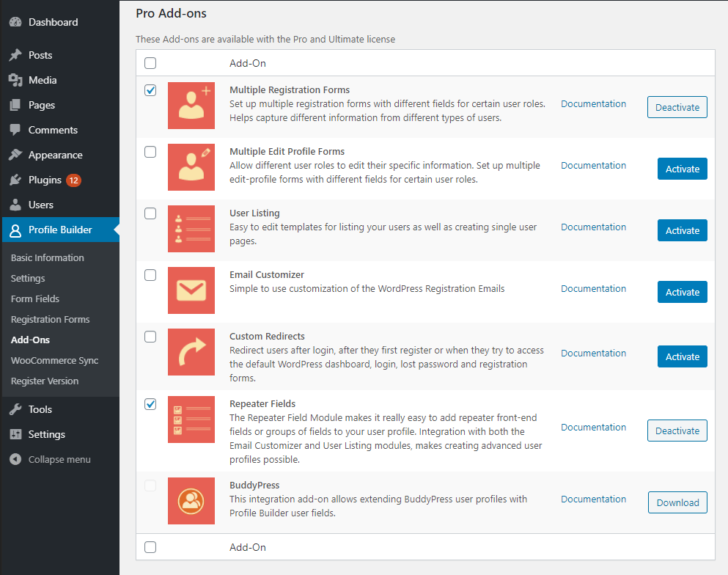
Task: Open the Users menu label
Action: [41, 205]
